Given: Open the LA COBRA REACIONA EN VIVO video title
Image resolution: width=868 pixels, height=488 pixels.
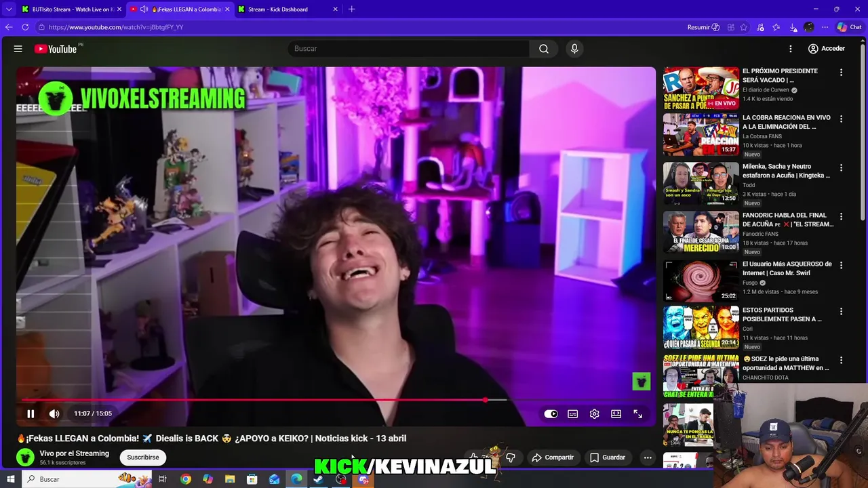Looking at the screenshot, I should click(787, 122).
